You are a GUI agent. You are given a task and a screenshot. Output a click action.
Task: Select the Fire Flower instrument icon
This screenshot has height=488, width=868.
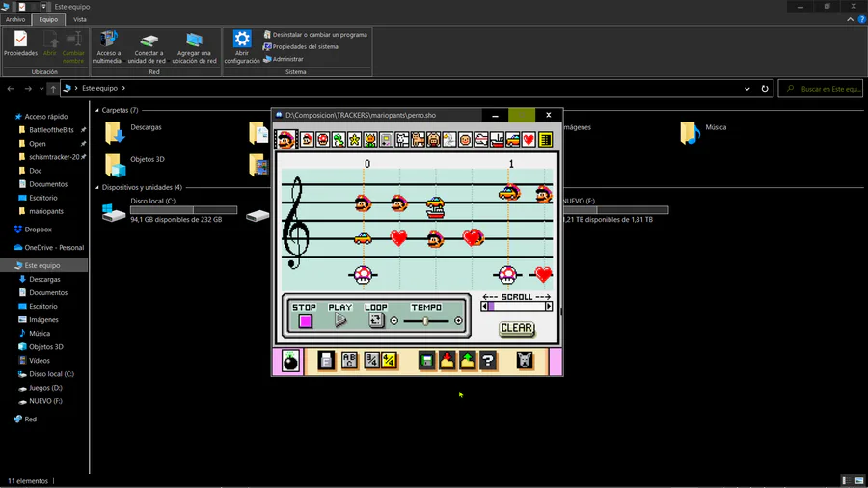pyautogui.click(x=369, y=140)
